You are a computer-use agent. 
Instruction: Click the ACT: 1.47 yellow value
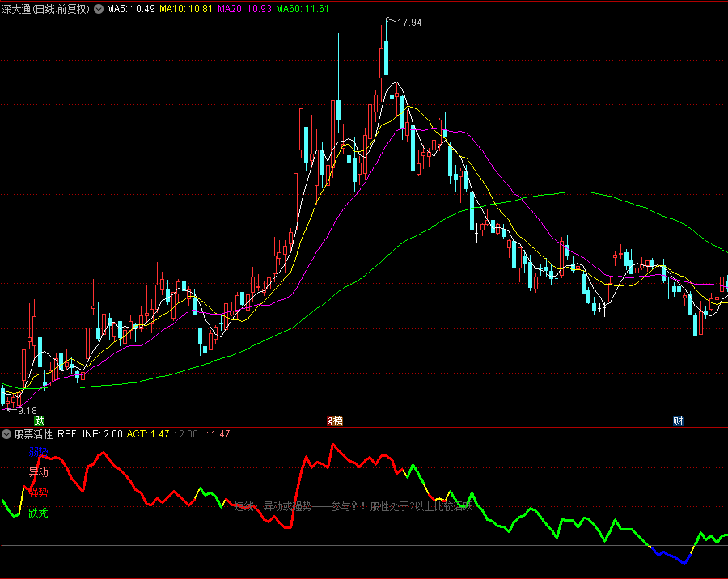click(x=148, y=434)
